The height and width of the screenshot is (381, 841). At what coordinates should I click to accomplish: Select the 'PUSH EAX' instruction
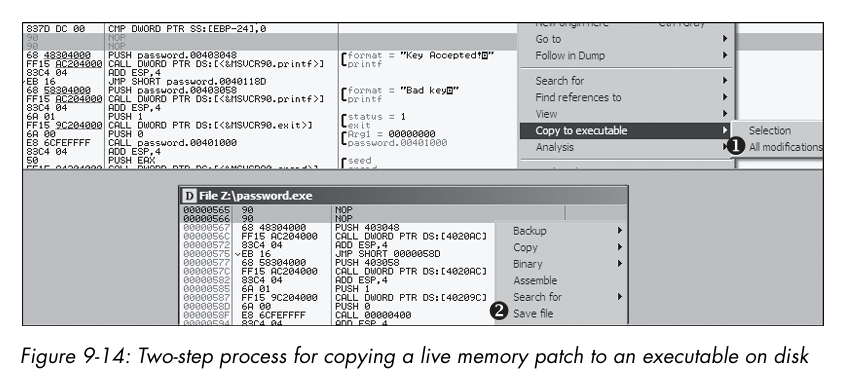pyautogui.click(x=131, y=160)
